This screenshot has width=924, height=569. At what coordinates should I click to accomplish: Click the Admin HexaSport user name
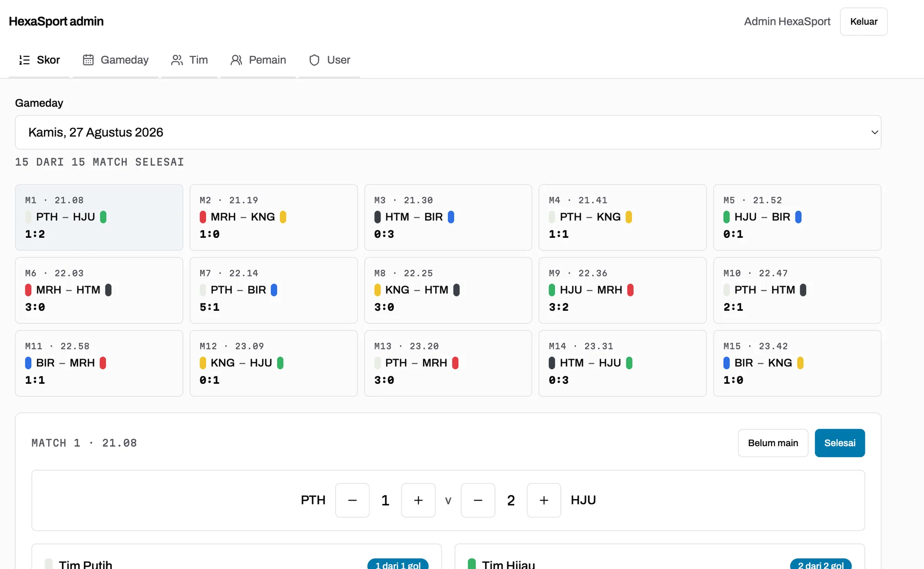click(787, 22)
